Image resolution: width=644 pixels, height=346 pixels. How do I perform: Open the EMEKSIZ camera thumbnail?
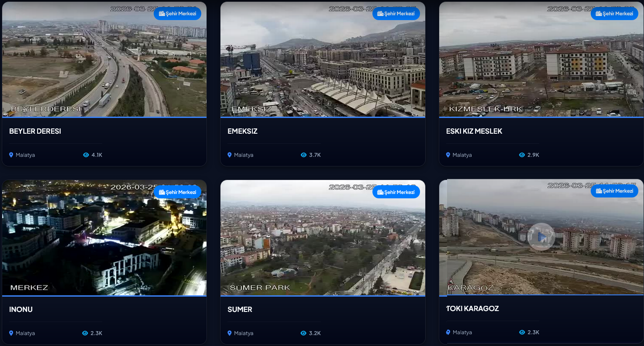coord(323,59)
